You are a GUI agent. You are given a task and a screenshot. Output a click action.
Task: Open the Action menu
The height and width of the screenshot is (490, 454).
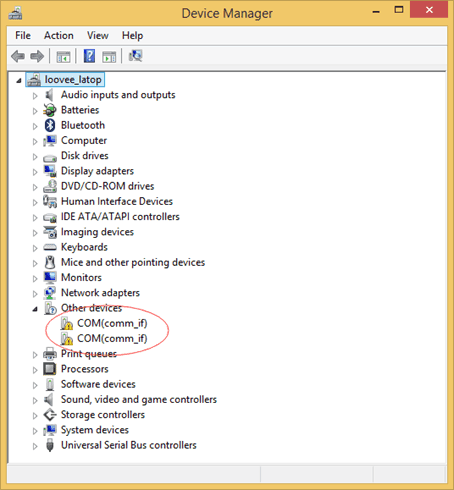point(59,35)
